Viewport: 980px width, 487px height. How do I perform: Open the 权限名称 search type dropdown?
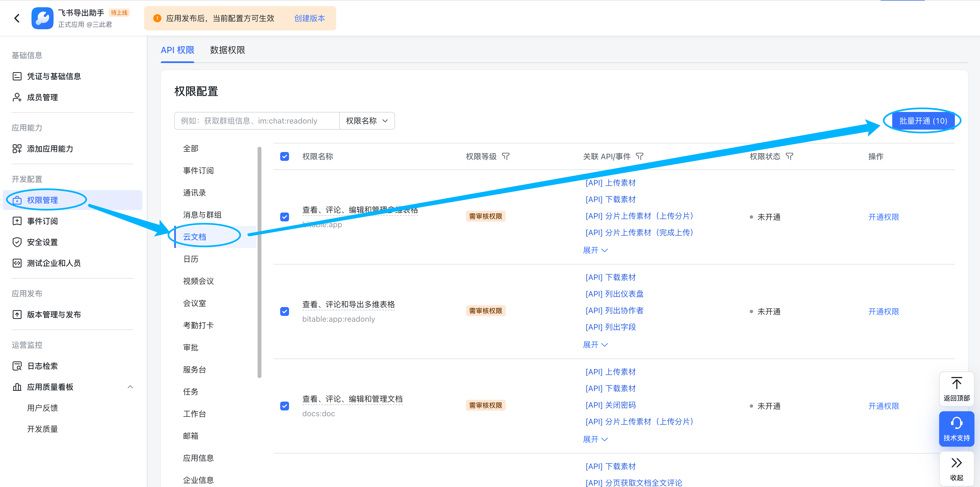pyautogui.click(x=367, y=121)
